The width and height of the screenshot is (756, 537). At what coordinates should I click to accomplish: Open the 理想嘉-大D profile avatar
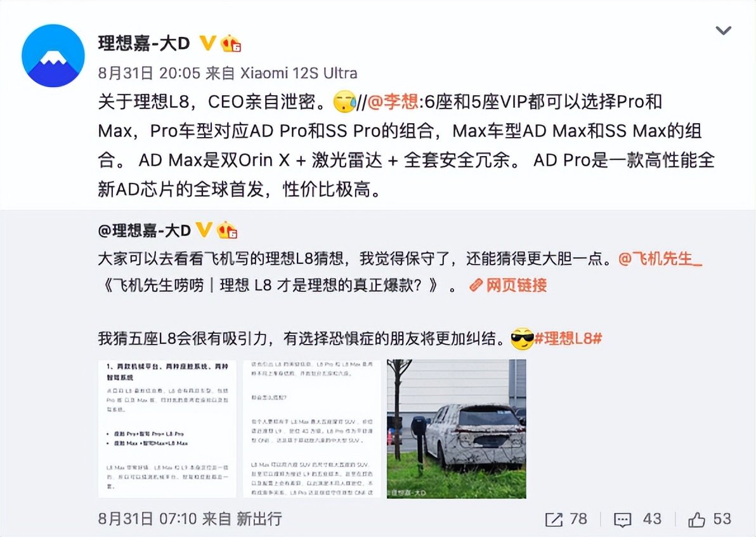tap(53, 55)
